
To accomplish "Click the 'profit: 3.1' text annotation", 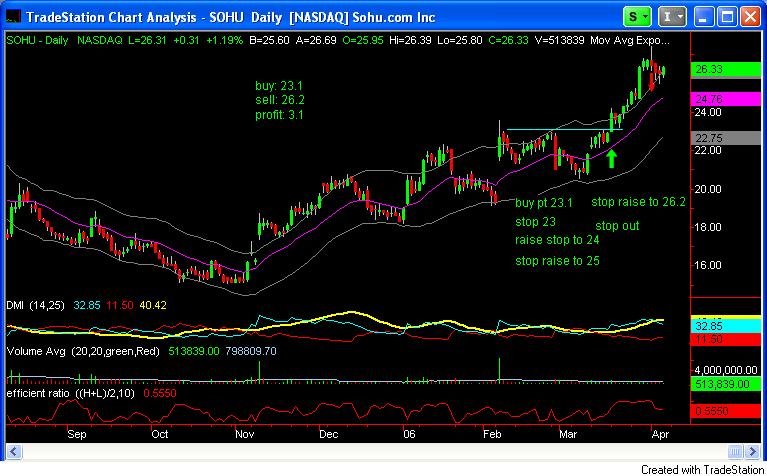I will point(280,115).
